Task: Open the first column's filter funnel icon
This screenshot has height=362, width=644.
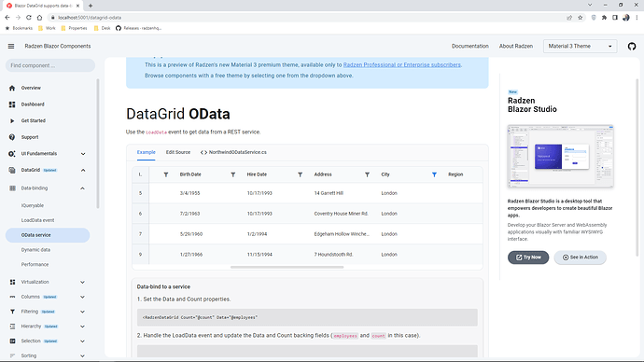Action: click(166, 174)
